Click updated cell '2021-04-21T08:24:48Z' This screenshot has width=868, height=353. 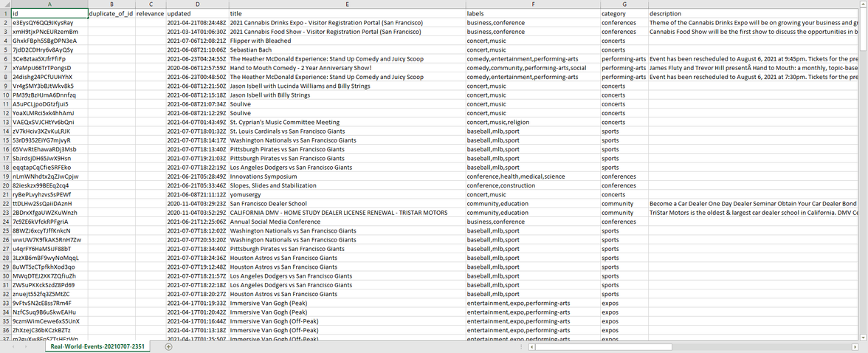click(x=197, y=23)
